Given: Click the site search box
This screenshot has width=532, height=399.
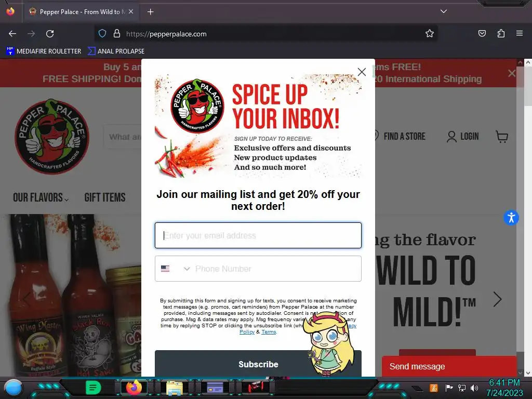Looking at the screenshot, I should [x=123, y=137].
